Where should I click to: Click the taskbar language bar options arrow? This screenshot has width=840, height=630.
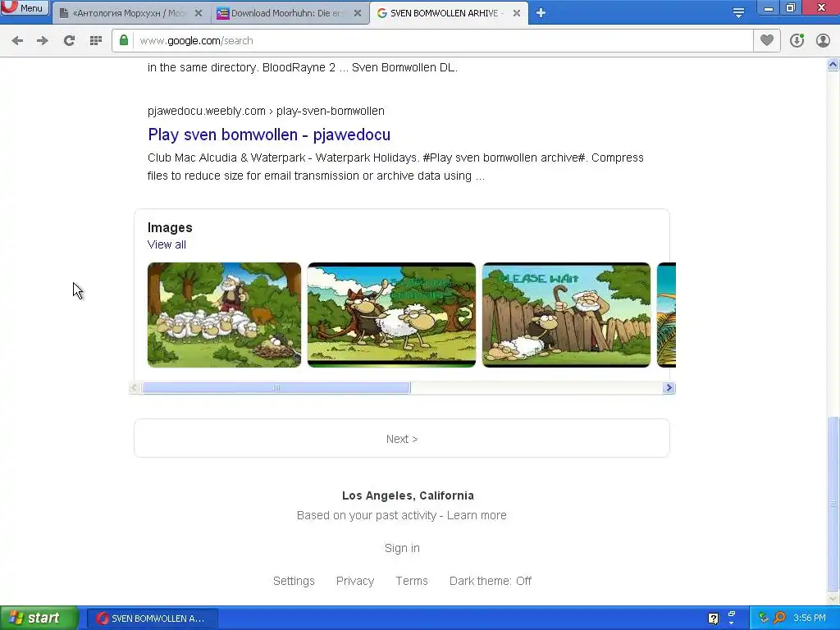[731, 623]
